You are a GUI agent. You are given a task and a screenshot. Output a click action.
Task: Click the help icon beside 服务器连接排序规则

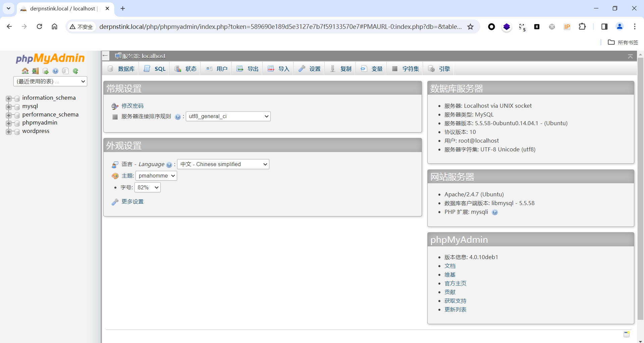178,117
